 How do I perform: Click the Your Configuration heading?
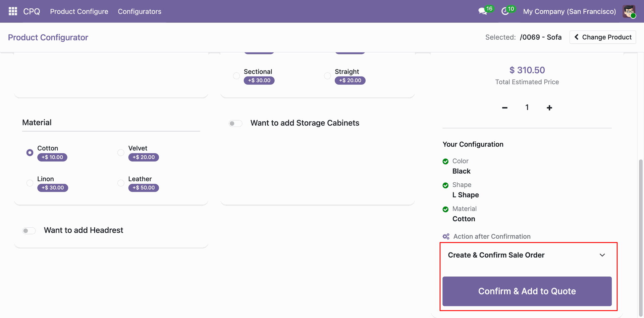click(473, 144)
